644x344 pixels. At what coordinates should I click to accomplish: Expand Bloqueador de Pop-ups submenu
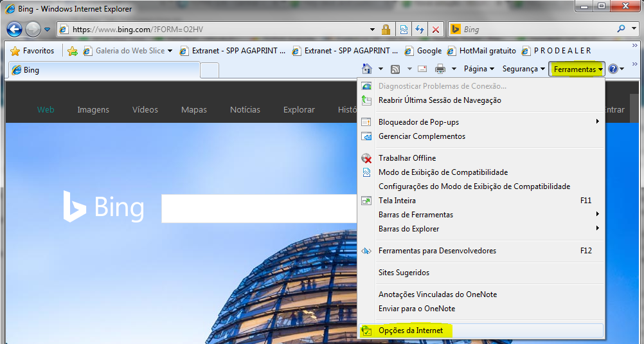[481, 122]
